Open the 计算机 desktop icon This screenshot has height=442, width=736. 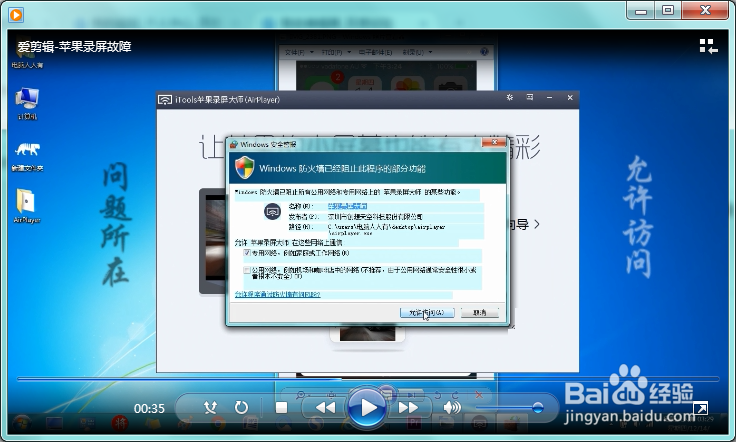(x=27, y=104)
